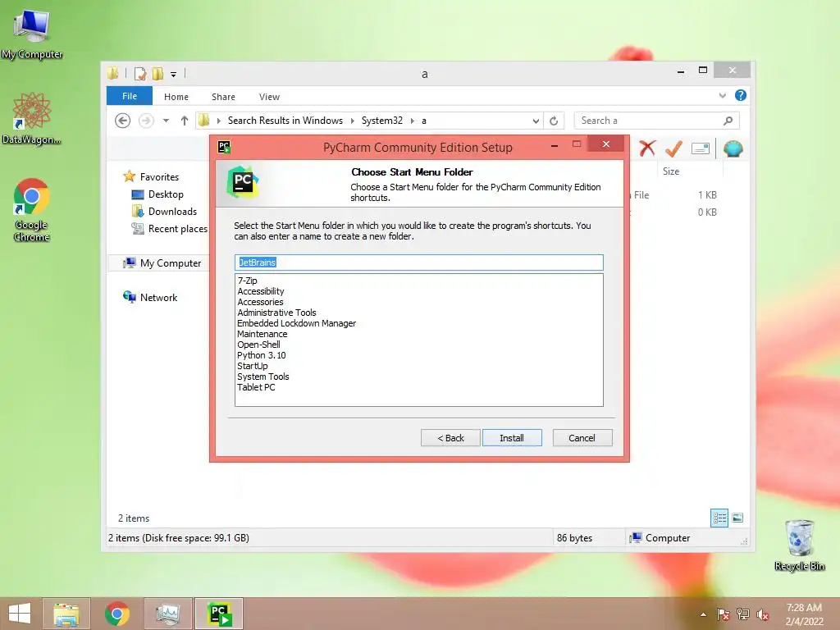Viewport: 840px width, 630px height.
Task: Click the Install button in PyCharm Setup
Action: pos(512,438)
